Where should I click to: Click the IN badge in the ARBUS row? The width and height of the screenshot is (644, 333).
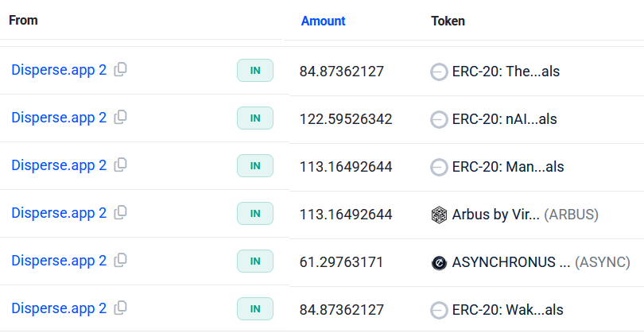click(255, 214)
